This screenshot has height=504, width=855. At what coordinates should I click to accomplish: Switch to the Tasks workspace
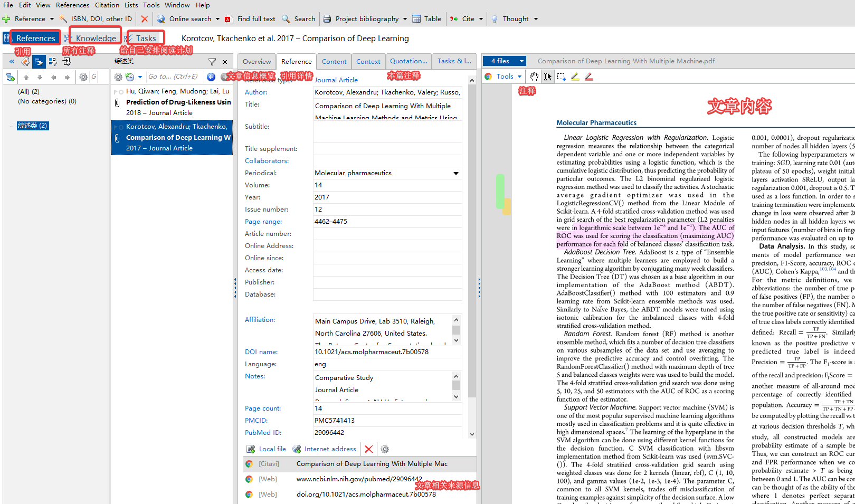[146, 38]
